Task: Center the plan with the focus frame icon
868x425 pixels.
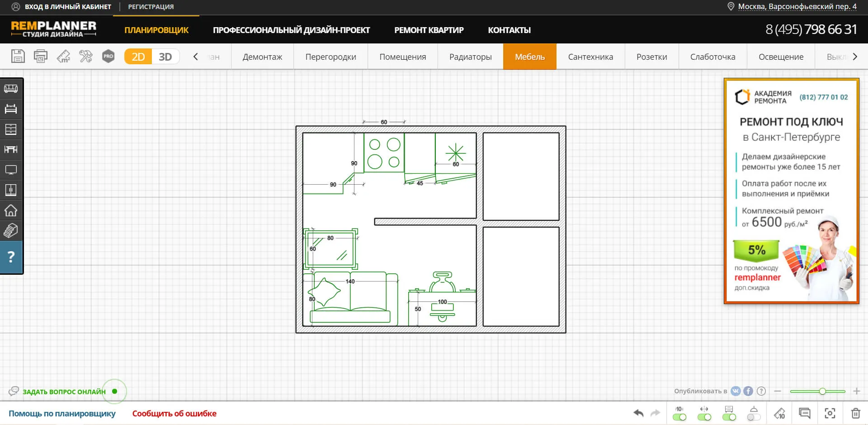Action: point(830,413)
